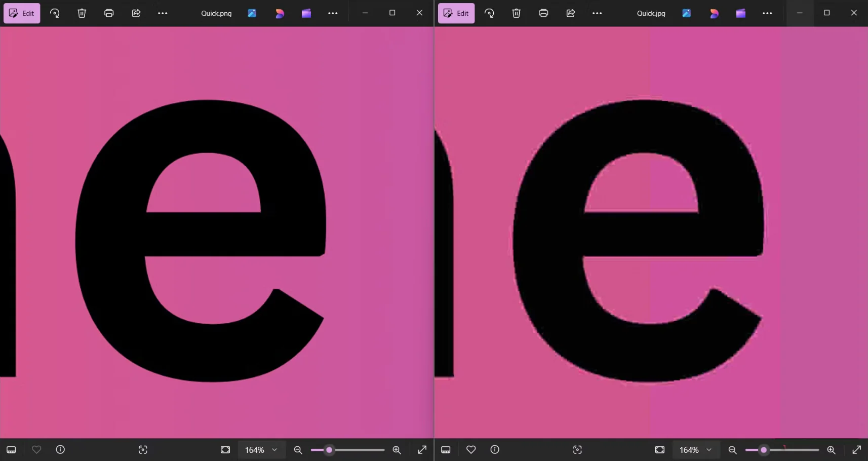The image size is (868, 461).
Task: Share the Quick.jpg image
Action: tap(571, 13)
